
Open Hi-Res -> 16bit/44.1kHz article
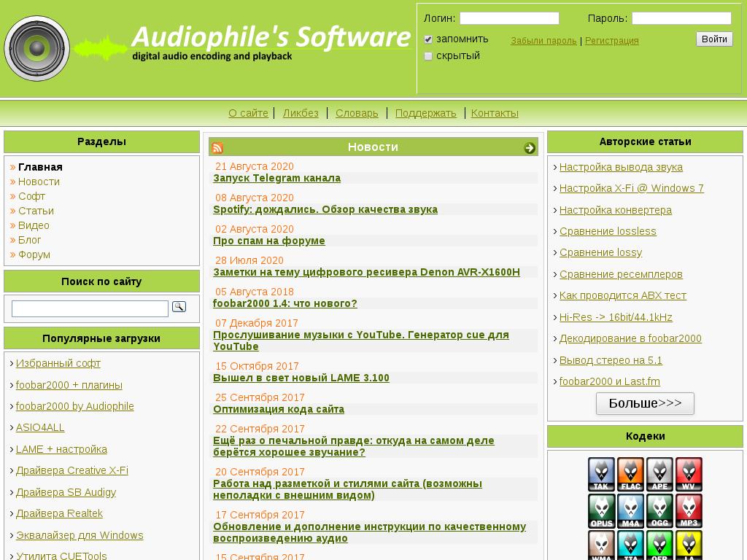(x=616, y=317)
